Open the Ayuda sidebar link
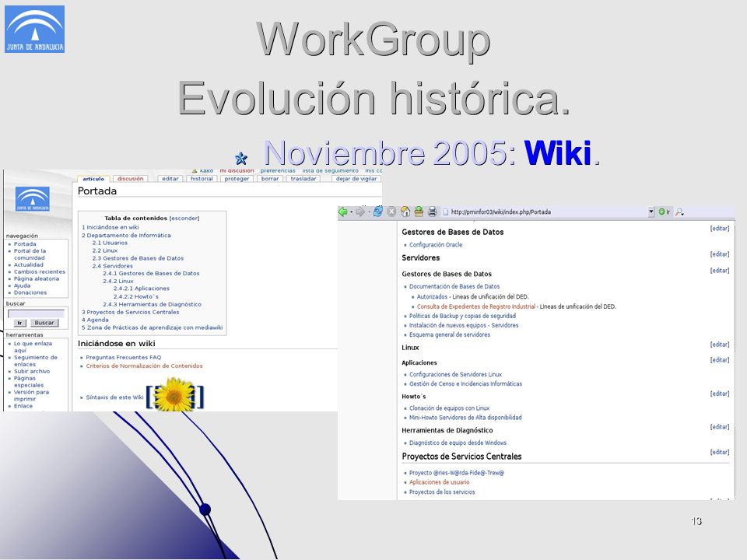This screenshot has width=747, height=560. click(x=22, y=285)
